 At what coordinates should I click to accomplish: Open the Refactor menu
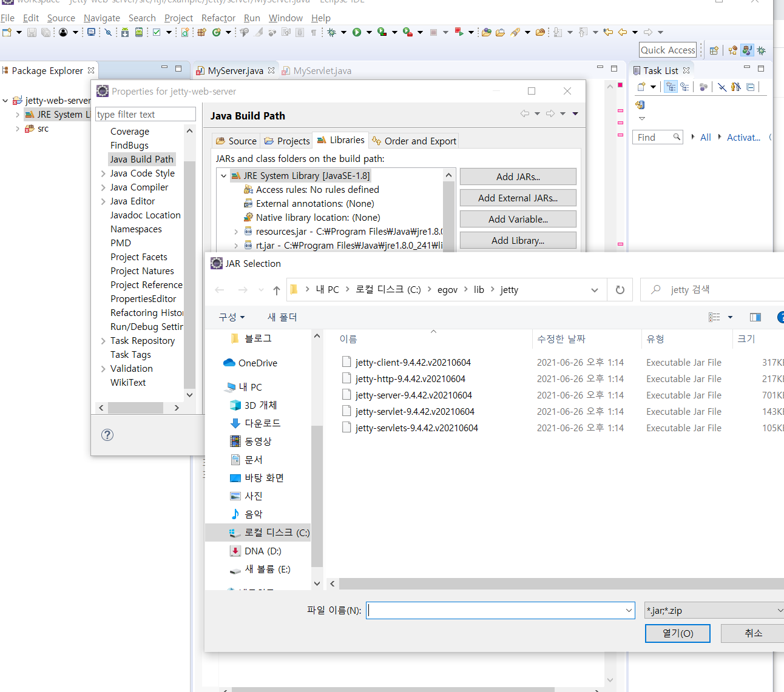coord(218,18)
